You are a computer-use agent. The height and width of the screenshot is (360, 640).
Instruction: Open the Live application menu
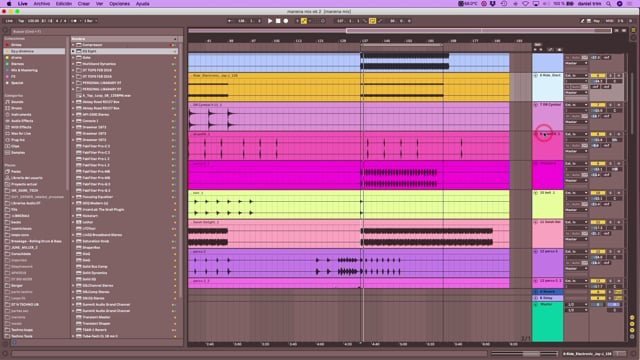tap(22, 4)
